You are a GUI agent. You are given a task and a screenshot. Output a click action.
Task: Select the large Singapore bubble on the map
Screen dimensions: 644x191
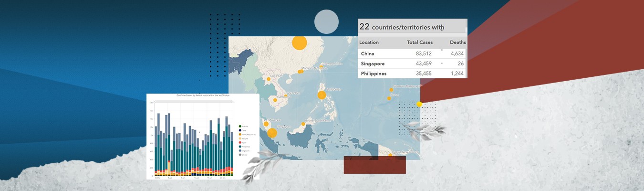coord(272,133)
